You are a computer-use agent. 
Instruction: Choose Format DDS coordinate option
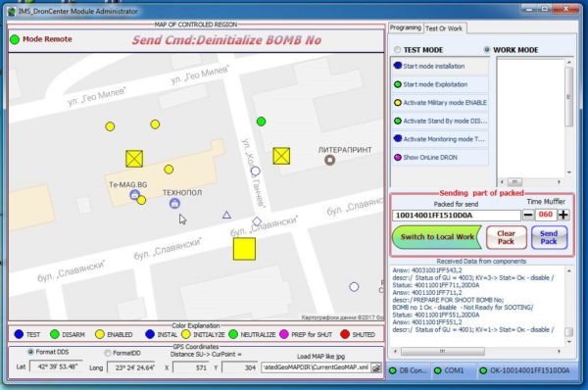(30, 352)
